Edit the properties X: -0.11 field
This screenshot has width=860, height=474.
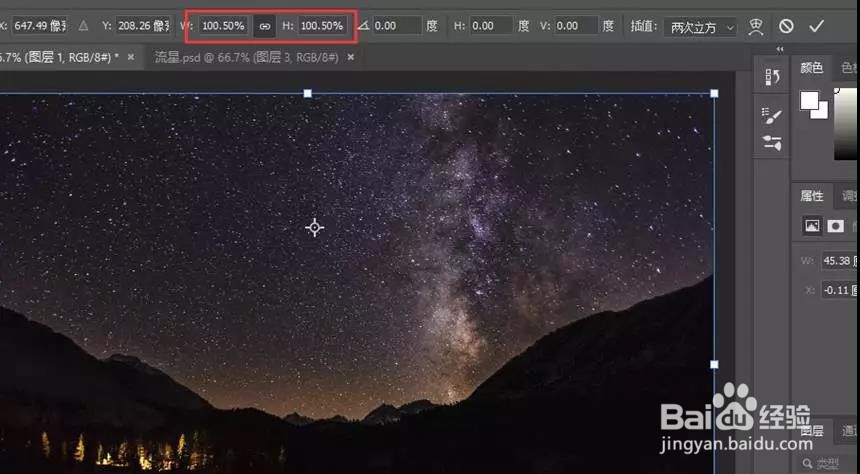(839, 290)
